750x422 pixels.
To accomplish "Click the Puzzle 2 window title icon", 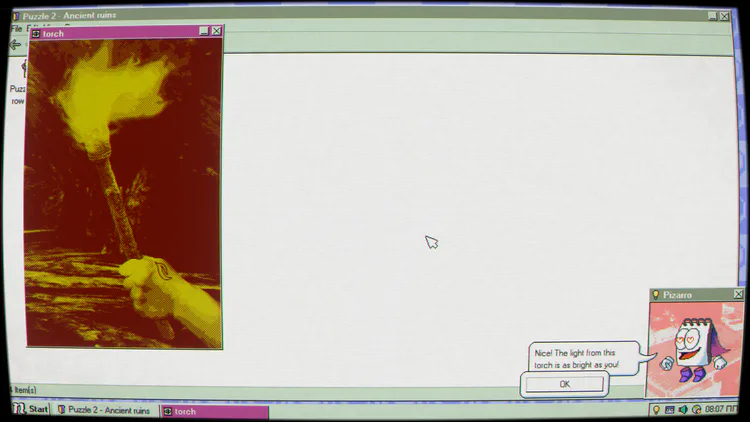I will (x=16, y=16).
